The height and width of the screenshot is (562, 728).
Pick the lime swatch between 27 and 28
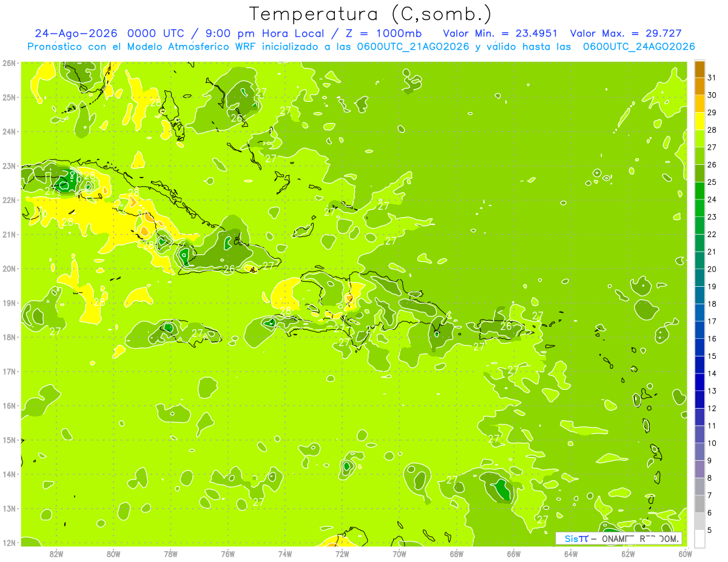click(x=699, y=139)
